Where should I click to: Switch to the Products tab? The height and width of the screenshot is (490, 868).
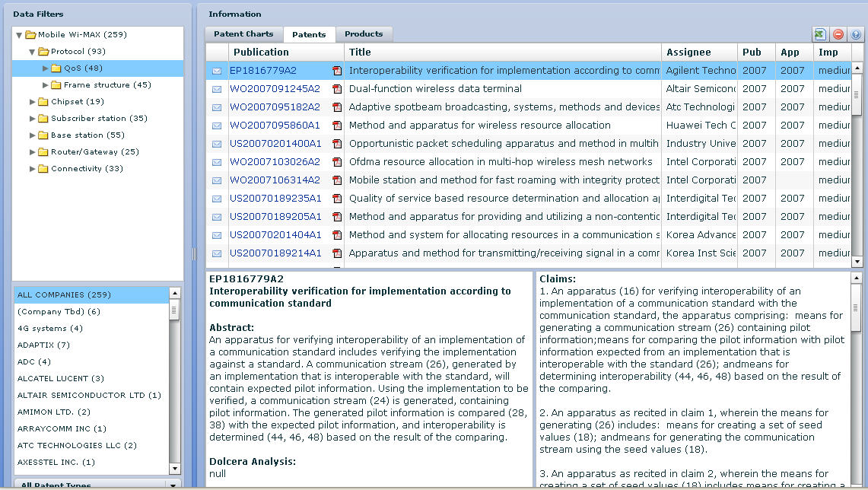click(x=364, y=34)
